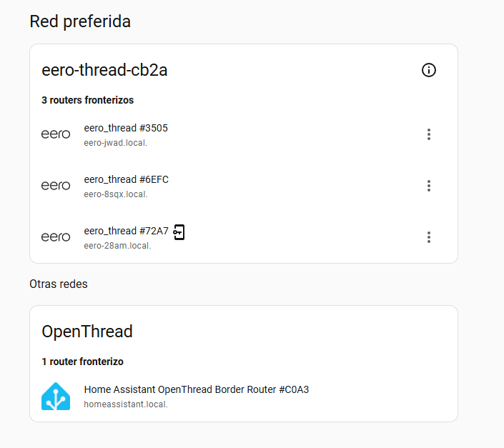
Task: Open options menu for eero_thread #72A7
Action: tap(429, 237)
